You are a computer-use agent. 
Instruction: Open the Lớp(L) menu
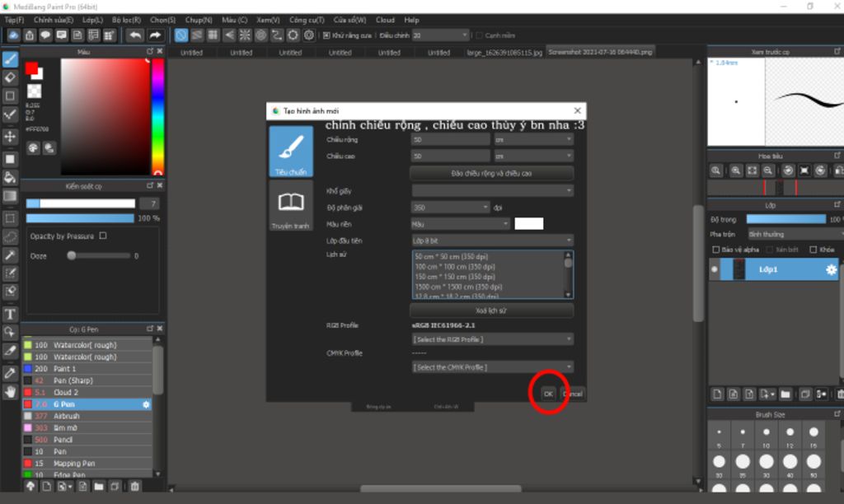(x=92, y=20)
